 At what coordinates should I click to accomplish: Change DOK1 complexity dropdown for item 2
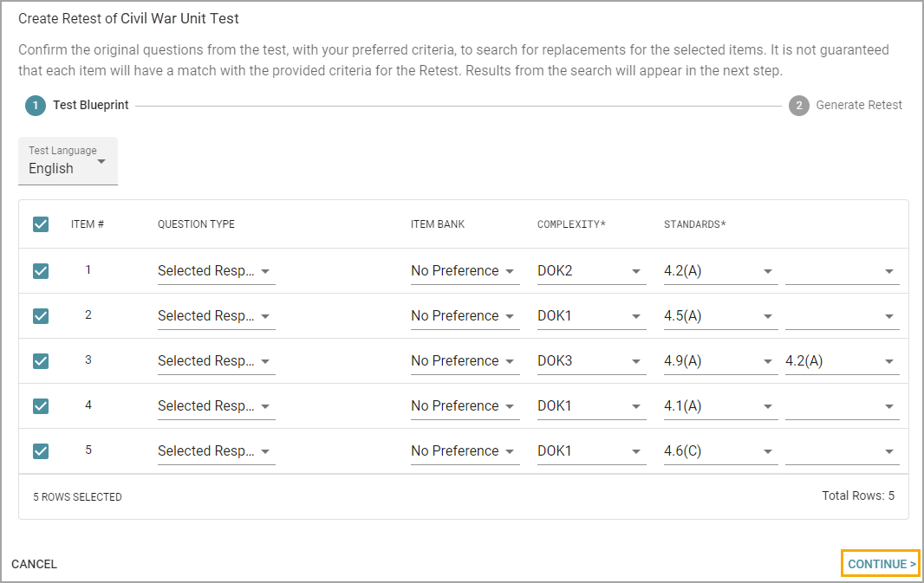[x=592, y=316]
